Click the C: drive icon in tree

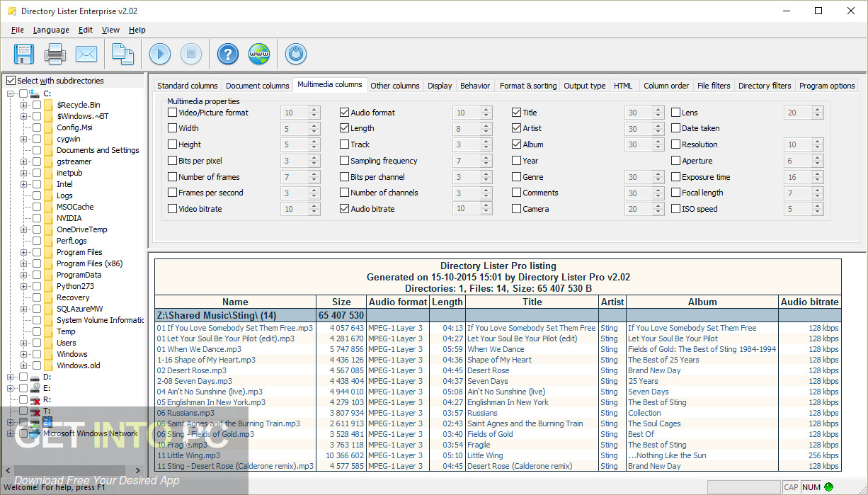pos(35,93)
